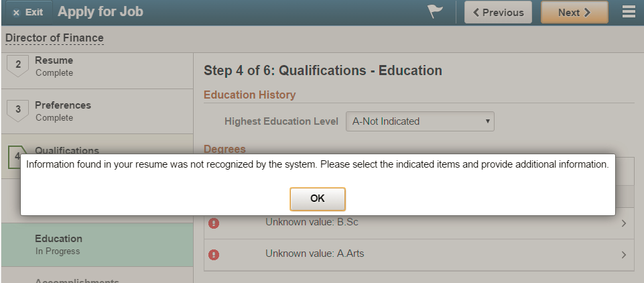This screenshot has height=283, width=644.
Task: Open the Director of Finance job link
Action: 54,38
